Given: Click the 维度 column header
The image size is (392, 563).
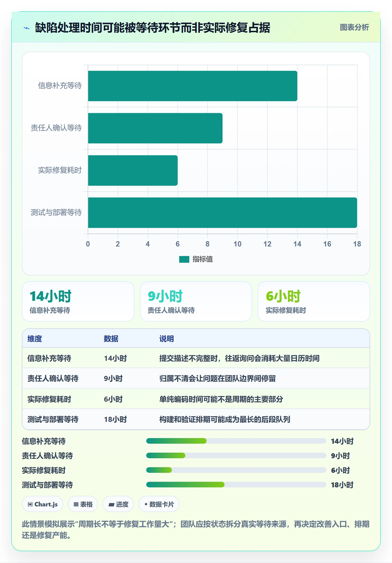Looking at the screenshot, I should [35, 339].
